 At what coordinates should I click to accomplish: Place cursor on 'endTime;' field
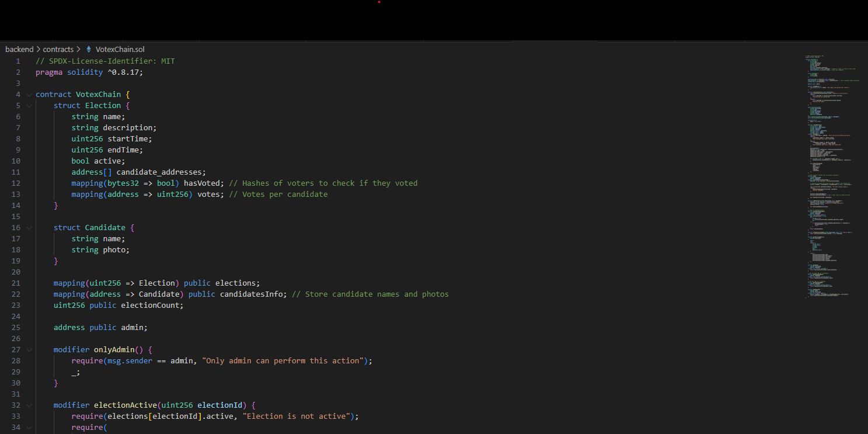tap(125, 150)
